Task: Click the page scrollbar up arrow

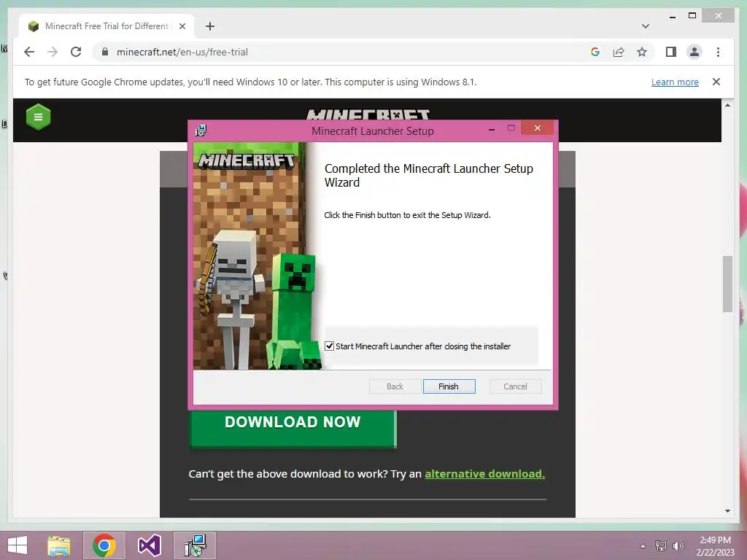Action: pos(727,105)
